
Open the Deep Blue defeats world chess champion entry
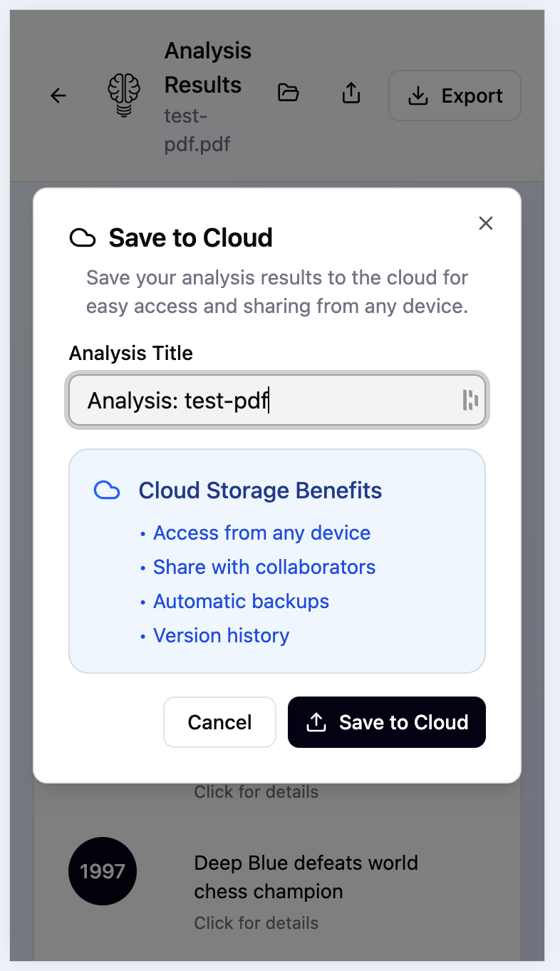(306, 877)
